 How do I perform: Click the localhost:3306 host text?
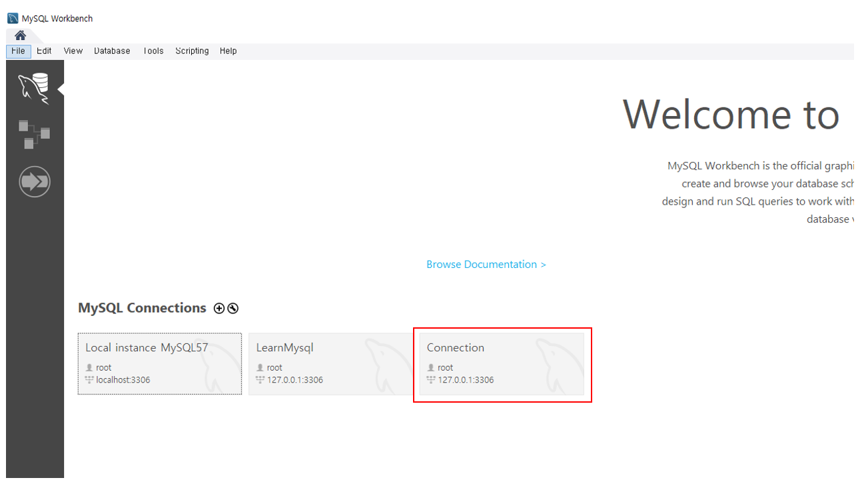point(123,380)
